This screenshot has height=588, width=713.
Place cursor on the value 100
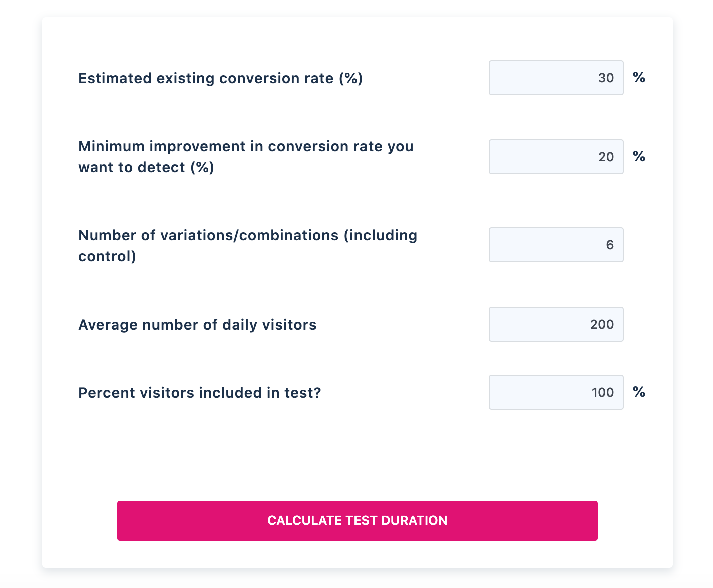coord(603,392)
